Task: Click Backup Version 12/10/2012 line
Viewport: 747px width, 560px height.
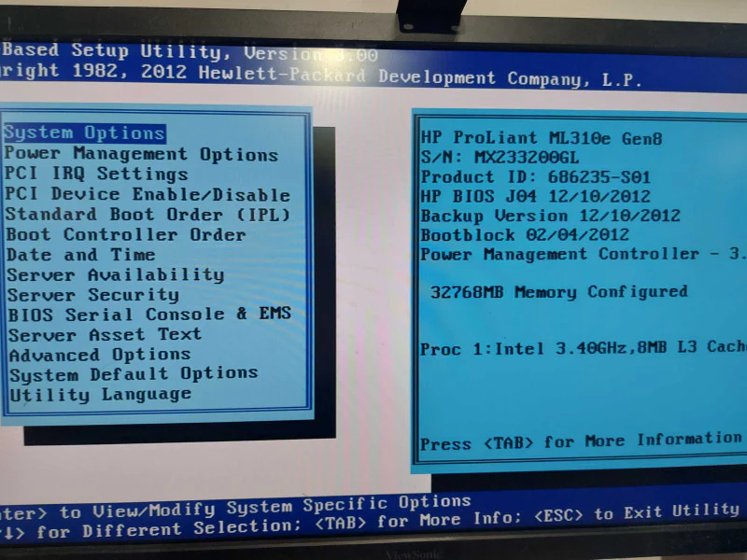Action: (x=550, y=216)
